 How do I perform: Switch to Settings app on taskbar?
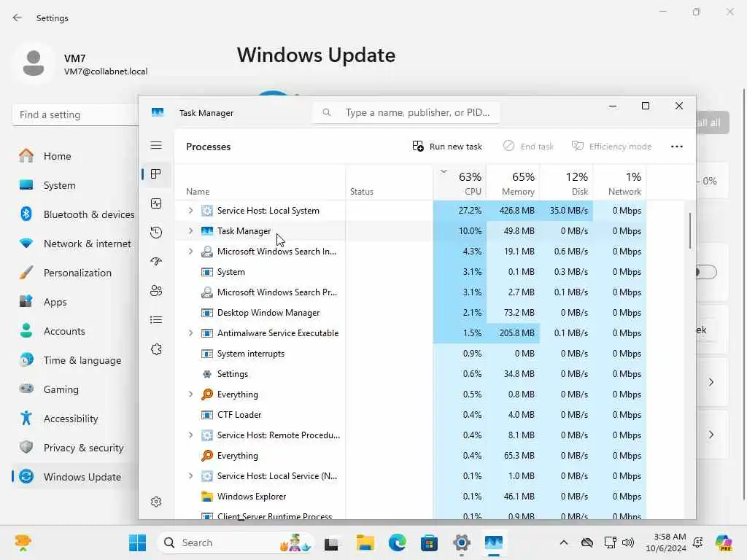(462, 542)
